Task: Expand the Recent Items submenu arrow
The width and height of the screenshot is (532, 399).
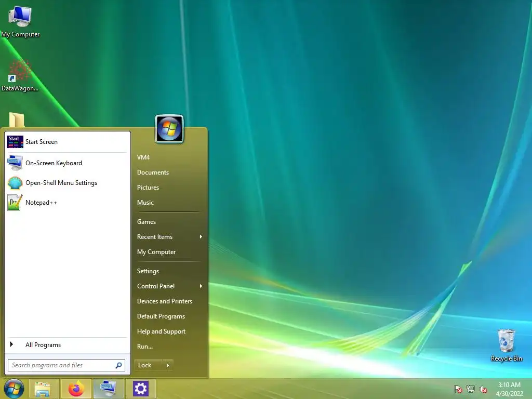Action: point(201,237)
